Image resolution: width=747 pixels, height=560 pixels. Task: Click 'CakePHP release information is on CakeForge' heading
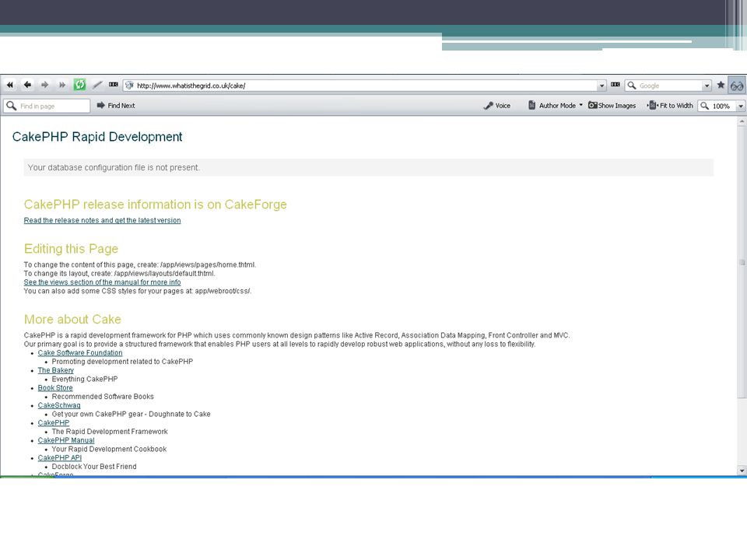(156, 205)
